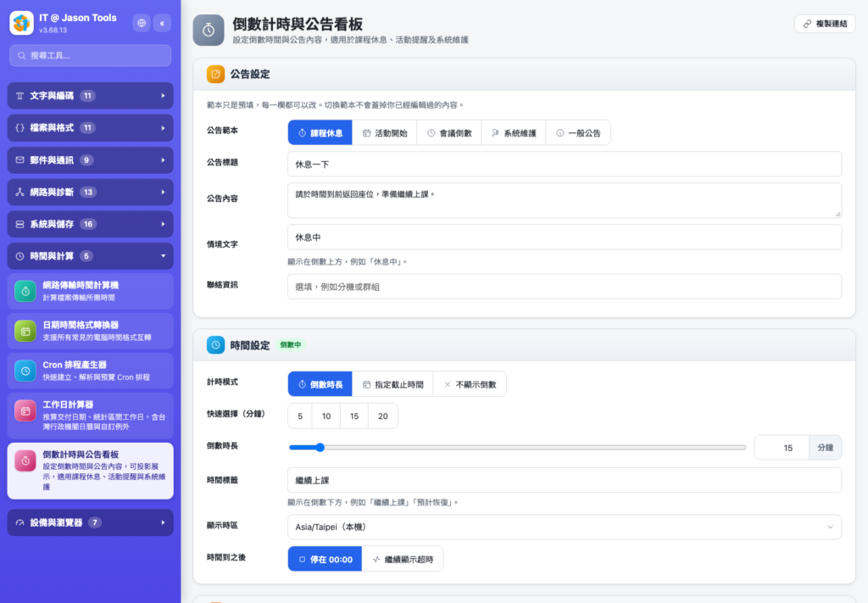The image size is (868, 603).
Task: Click the 搜尋工具 search field
Action: tap(90, 55)
